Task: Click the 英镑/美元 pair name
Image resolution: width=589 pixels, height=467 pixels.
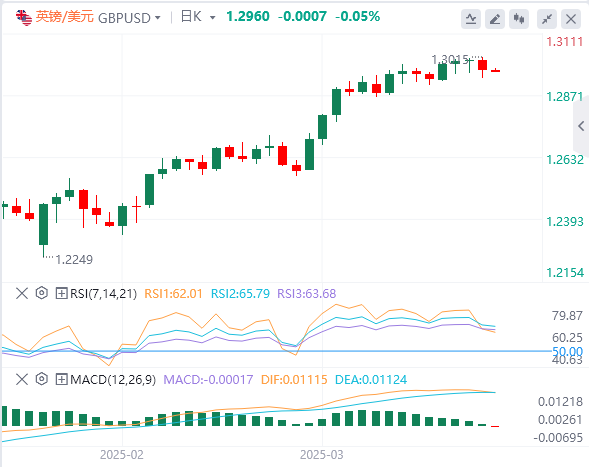Action: tap(65, 17)
